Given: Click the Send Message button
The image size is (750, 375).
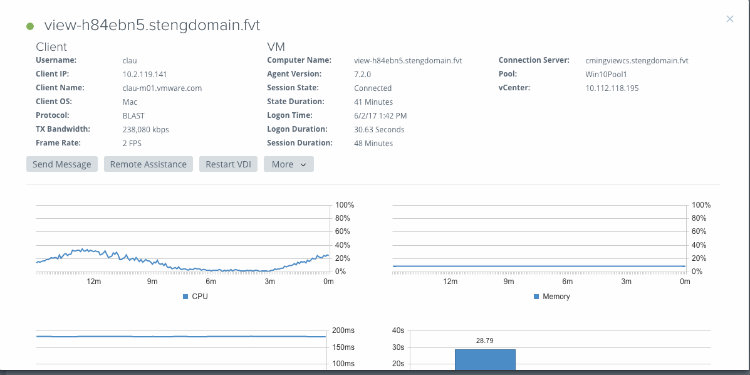Looking at the screenshot, I should [62, 164].
